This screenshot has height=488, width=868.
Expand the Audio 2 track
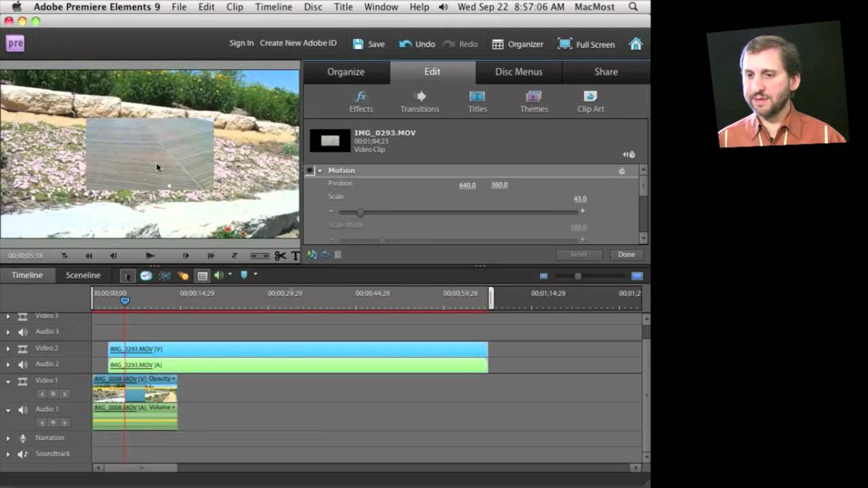(8, 365)
